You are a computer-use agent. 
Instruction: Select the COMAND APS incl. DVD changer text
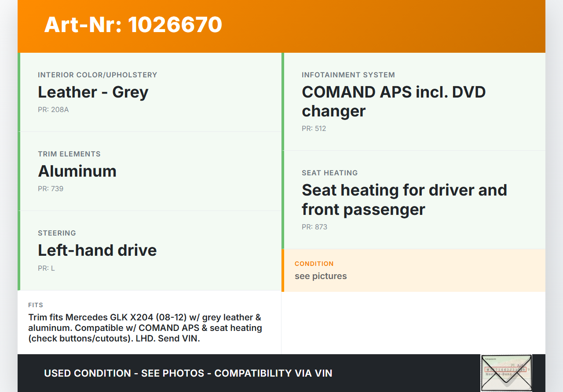coord(393,102)
